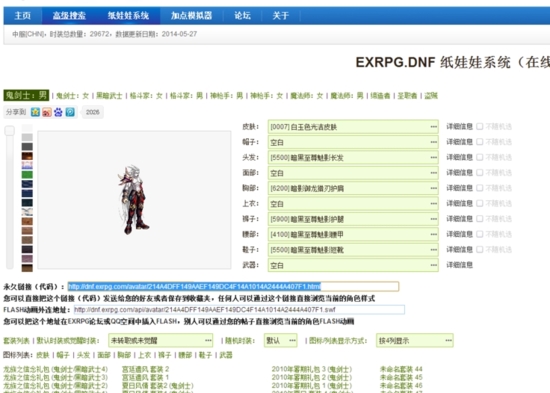550x393 pixels.
Task: Click the FLASH动画外连地址 URL field
Action: (x=239, y=309)
